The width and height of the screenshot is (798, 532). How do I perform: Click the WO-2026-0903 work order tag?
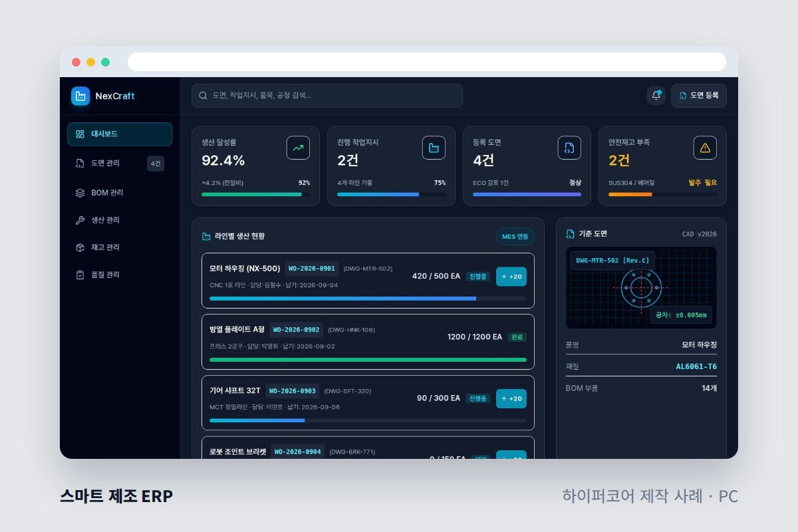(293, 391)
